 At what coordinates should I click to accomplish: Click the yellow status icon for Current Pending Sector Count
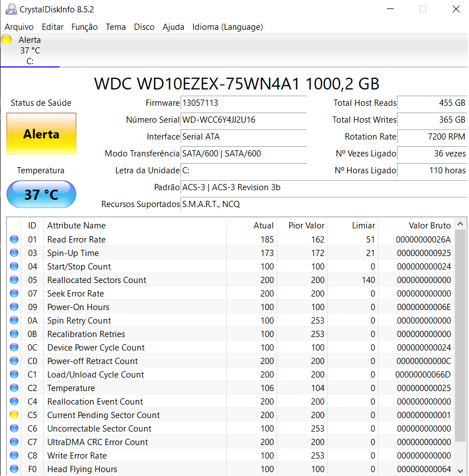click(x=14, y=415)
